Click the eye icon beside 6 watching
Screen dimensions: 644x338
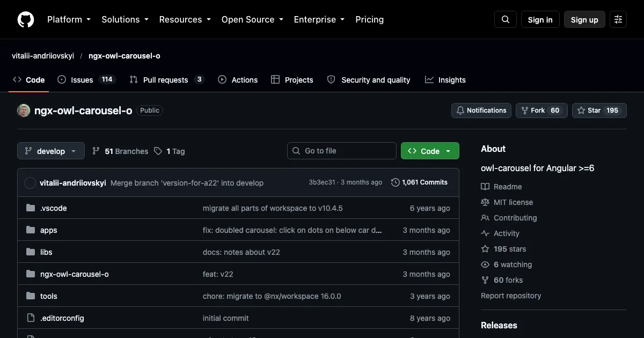[x=485, y=264]
